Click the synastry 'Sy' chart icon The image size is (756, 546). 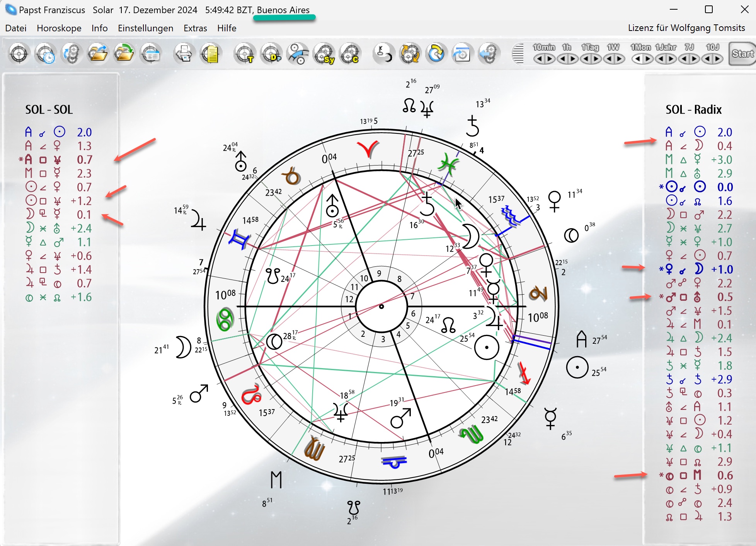tap(325, 53)
